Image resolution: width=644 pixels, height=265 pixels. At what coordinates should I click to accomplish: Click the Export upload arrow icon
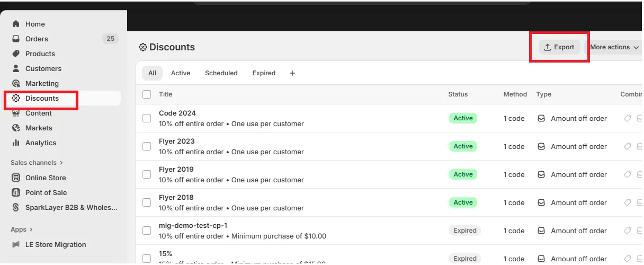click(x=548, y=47)
